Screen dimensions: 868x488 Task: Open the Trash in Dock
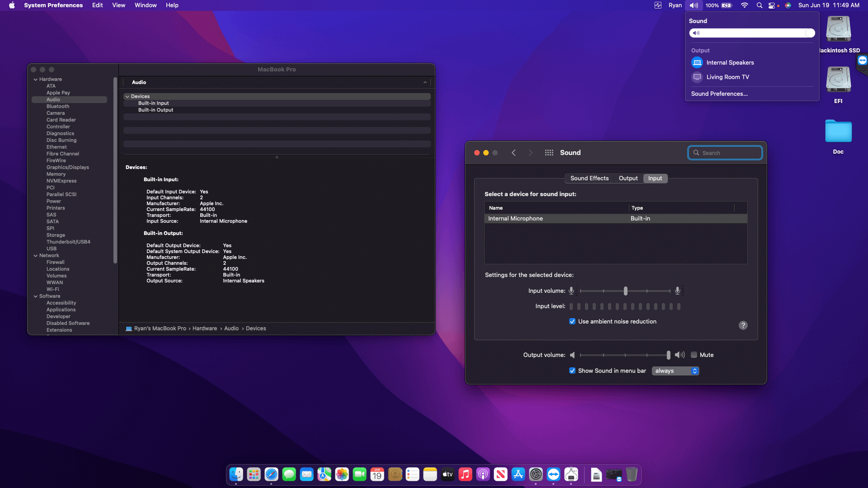click(x=632, y=474)
